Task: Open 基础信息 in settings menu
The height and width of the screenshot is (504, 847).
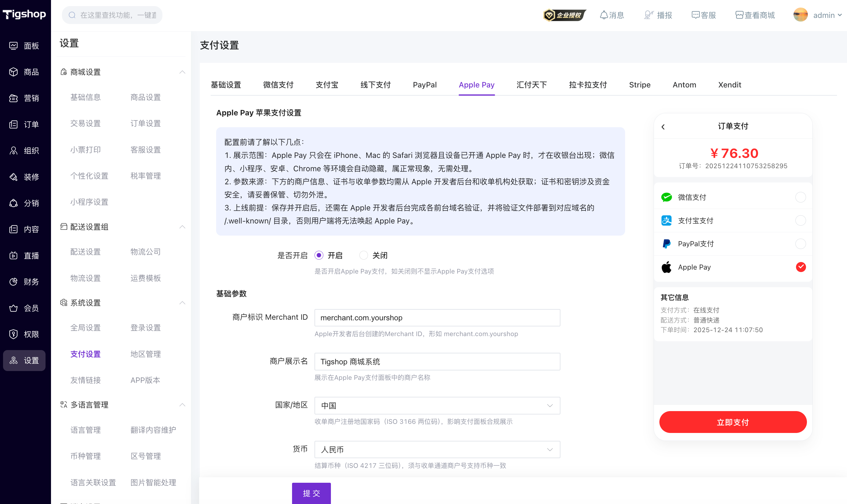Action: tap(85, 97)
